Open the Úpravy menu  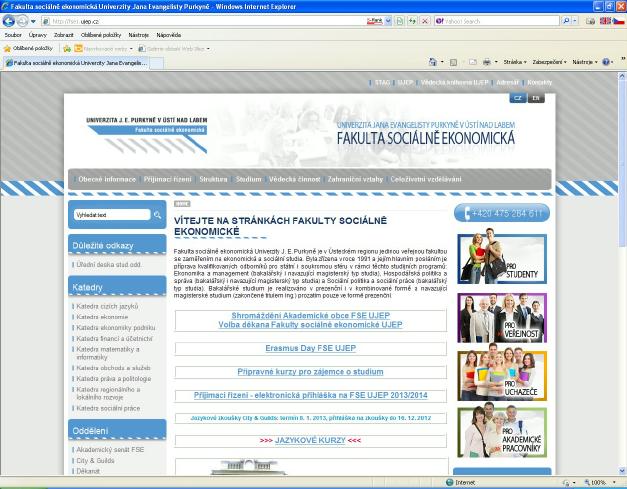coord(38,35)
